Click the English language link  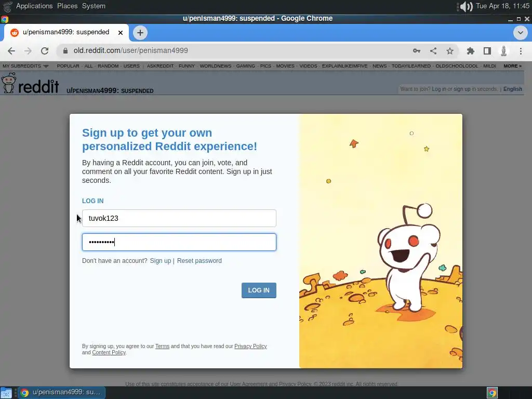point(513,89)
